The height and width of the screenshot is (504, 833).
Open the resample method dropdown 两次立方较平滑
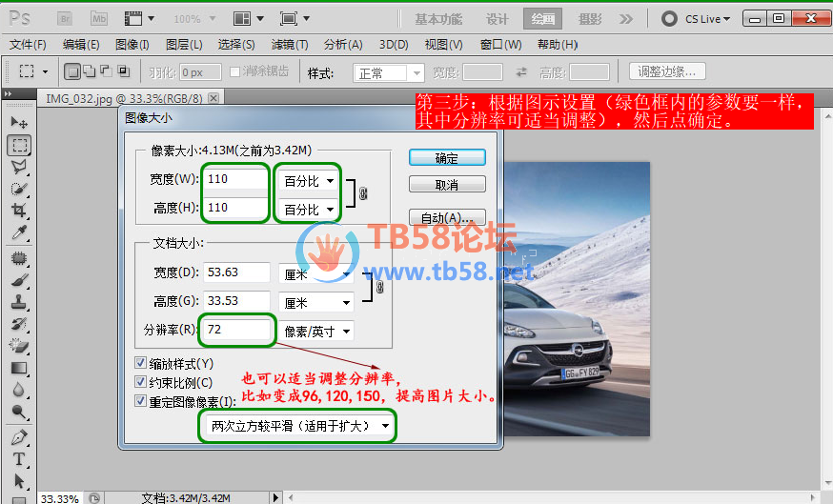click(x=298, y=426)
